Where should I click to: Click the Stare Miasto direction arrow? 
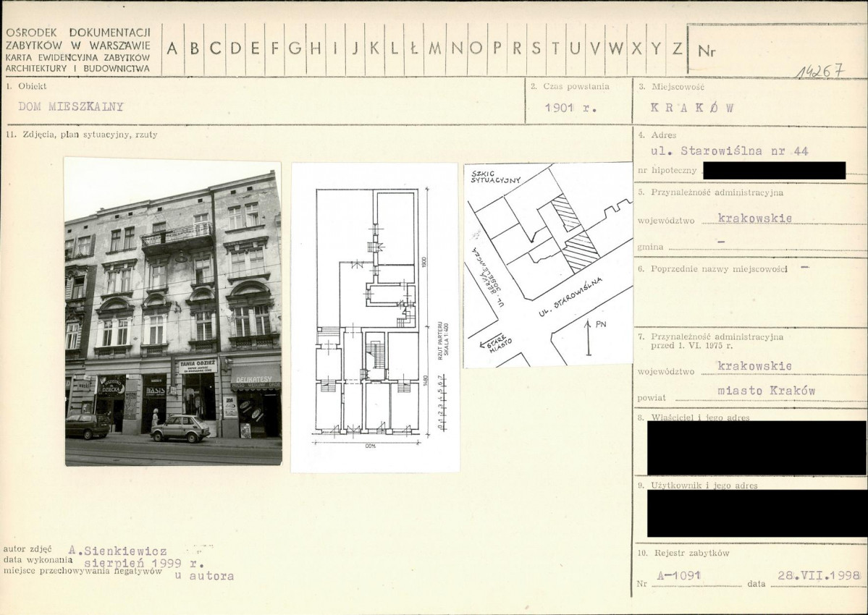(x=495, y=342)
